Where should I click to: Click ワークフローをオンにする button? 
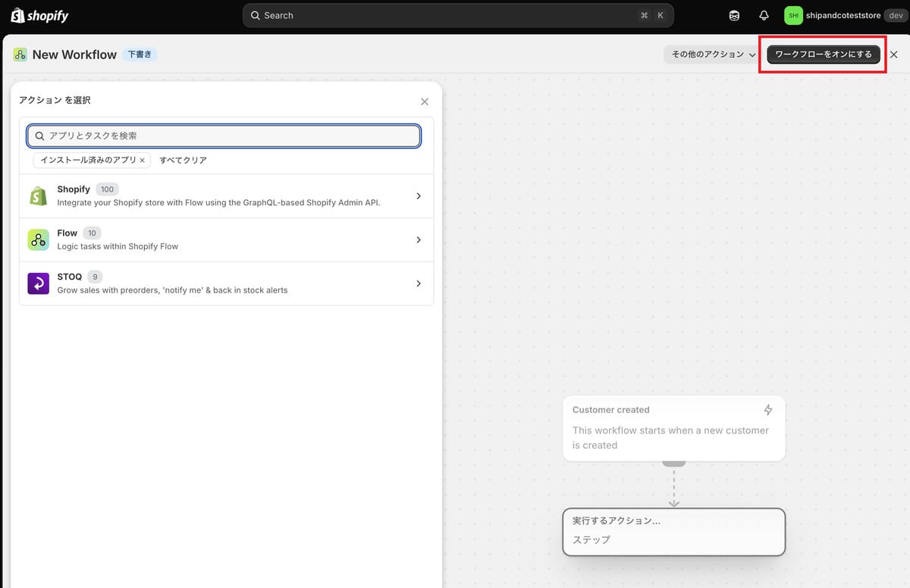click(x=824, y=55)
